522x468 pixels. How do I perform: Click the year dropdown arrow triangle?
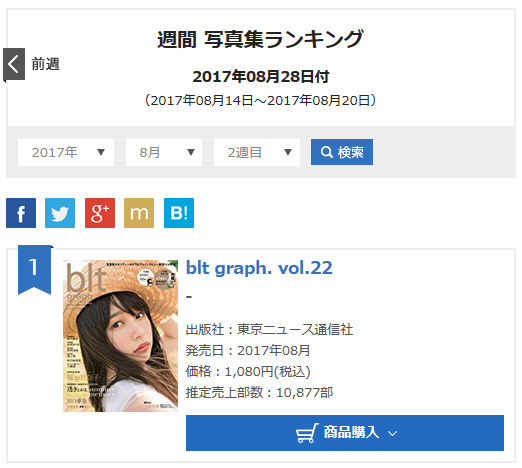click(x=101, y=152)
